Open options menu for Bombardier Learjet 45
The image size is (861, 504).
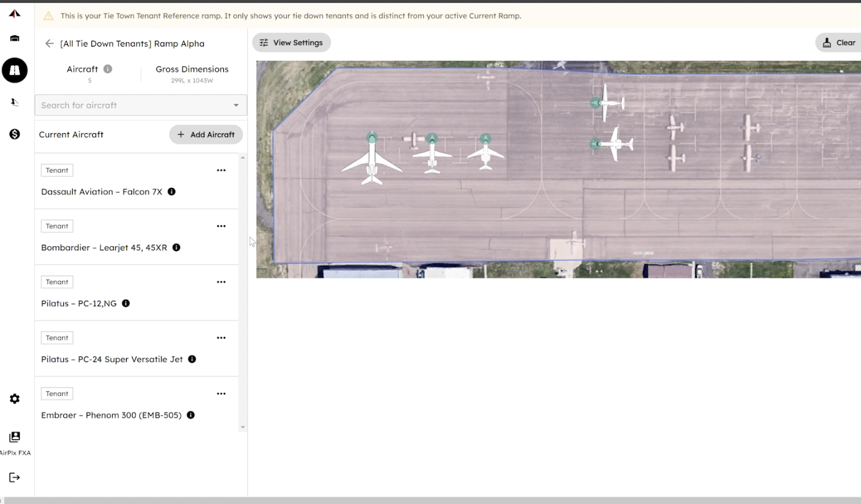pos(222,226)
